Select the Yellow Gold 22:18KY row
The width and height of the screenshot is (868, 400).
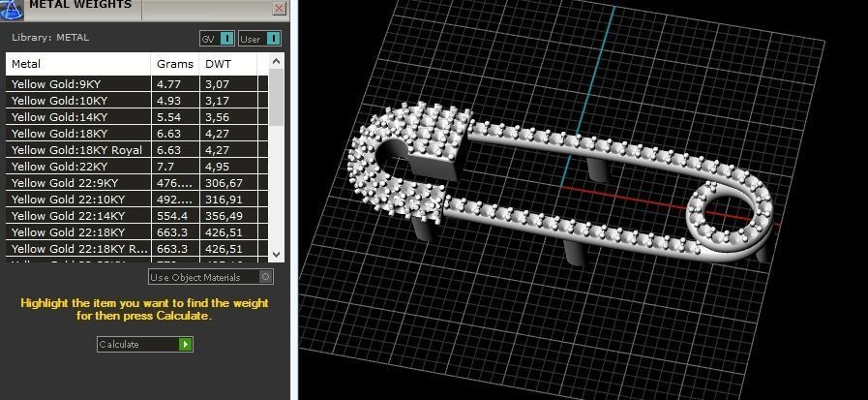click(x=136, y=232)
